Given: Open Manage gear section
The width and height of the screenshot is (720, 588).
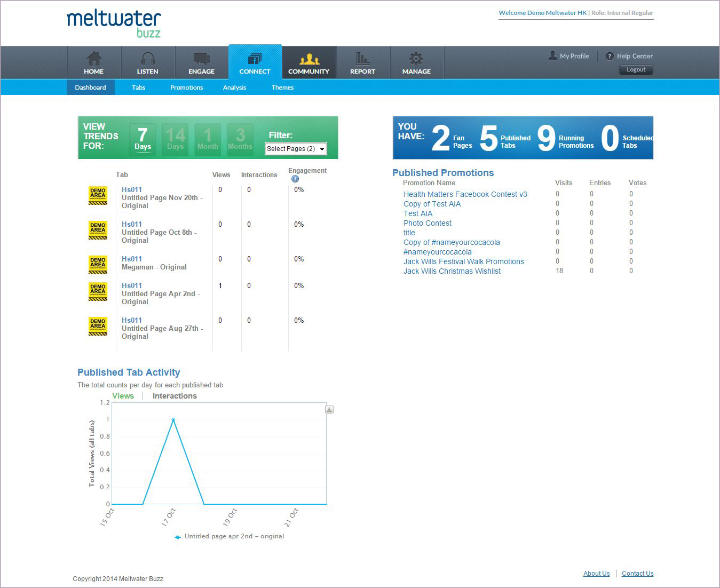Looking at the screenshot, I should 416,59.
